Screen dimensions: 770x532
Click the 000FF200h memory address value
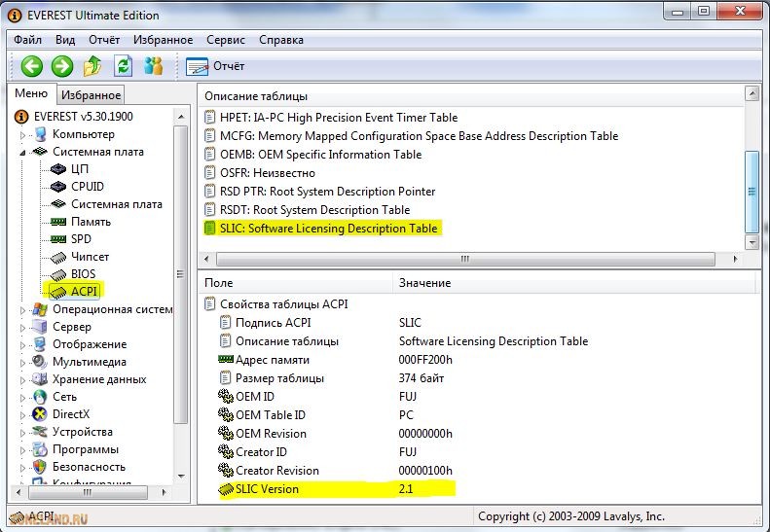click(x=425, y=360)
